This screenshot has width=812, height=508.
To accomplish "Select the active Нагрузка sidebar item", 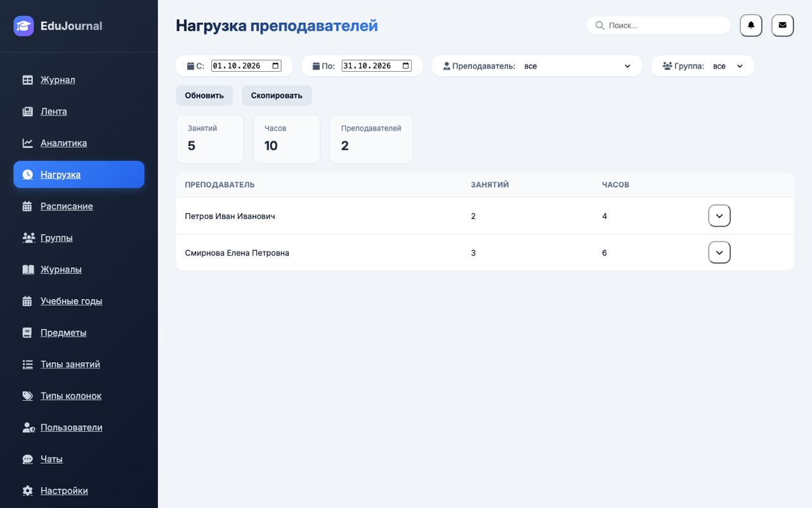I will 79,175.
